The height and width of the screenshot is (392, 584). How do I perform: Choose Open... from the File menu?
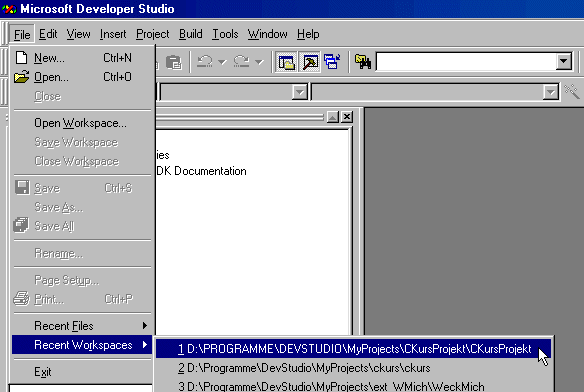pyautogui.click(x=82, y=77)
